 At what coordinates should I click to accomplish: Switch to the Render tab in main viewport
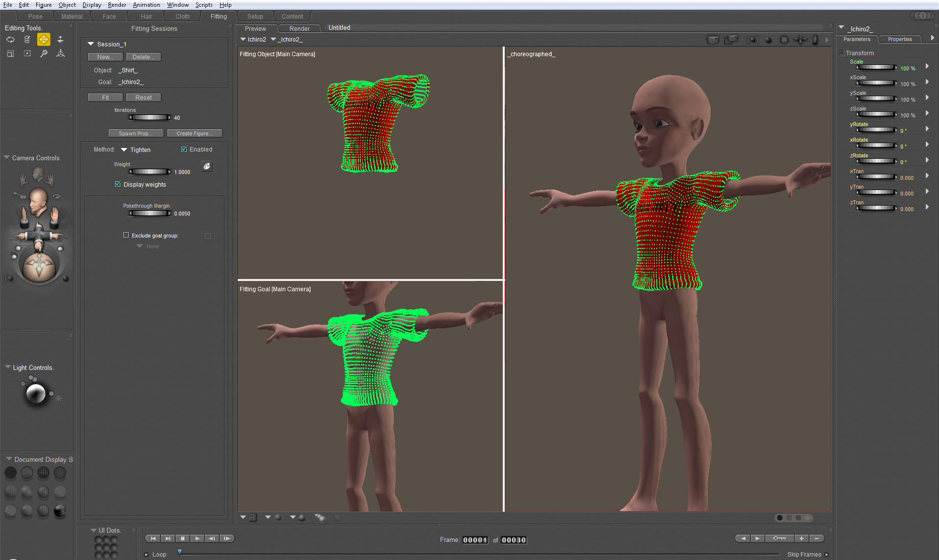tap(299, 27)
